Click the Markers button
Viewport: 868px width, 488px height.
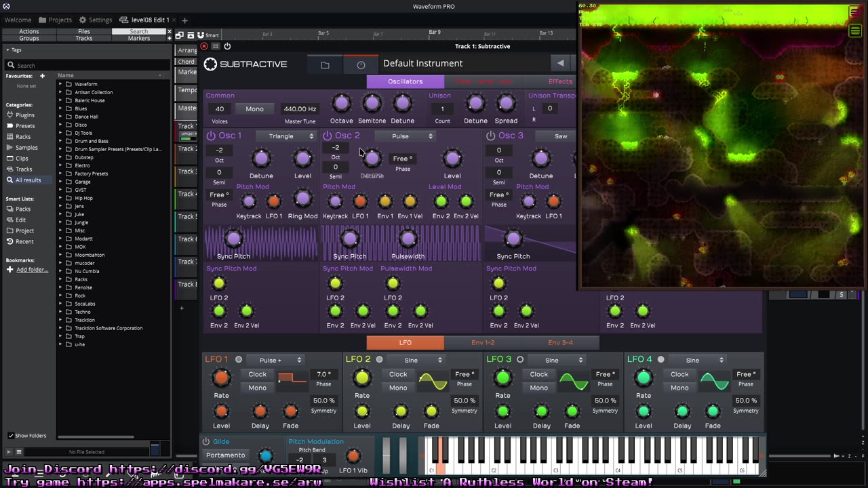139,39
